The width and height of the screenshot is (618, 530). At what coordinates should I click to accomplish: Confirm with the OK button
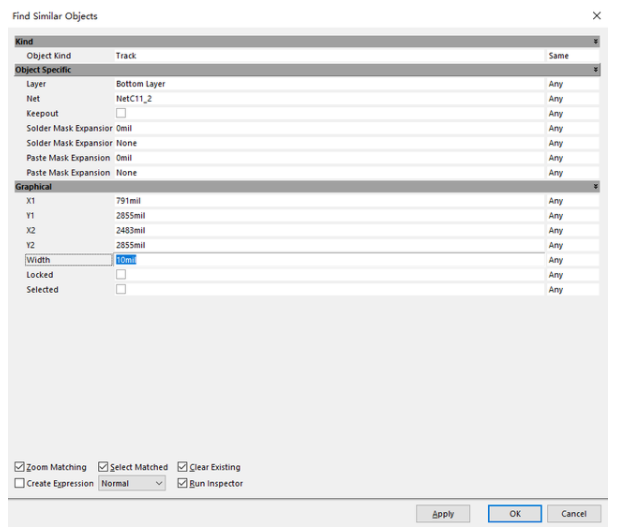(x=515, y=513)
